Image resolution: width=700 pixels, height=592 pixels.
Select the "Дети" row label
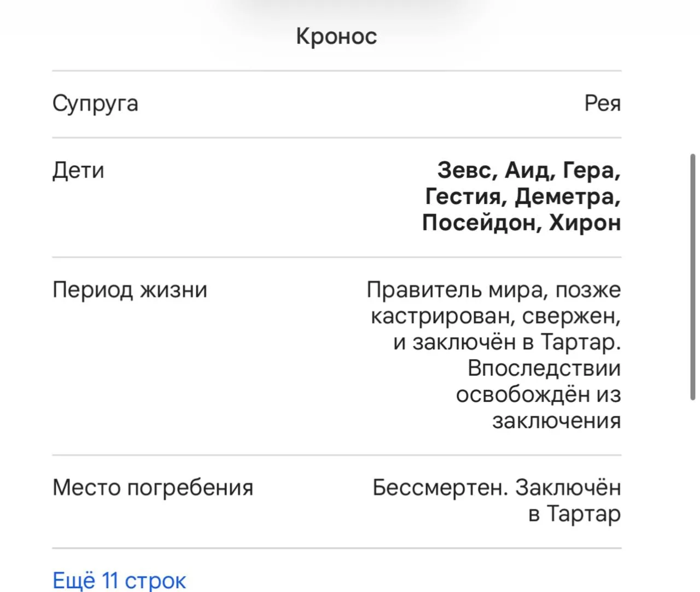pos(78,171)
